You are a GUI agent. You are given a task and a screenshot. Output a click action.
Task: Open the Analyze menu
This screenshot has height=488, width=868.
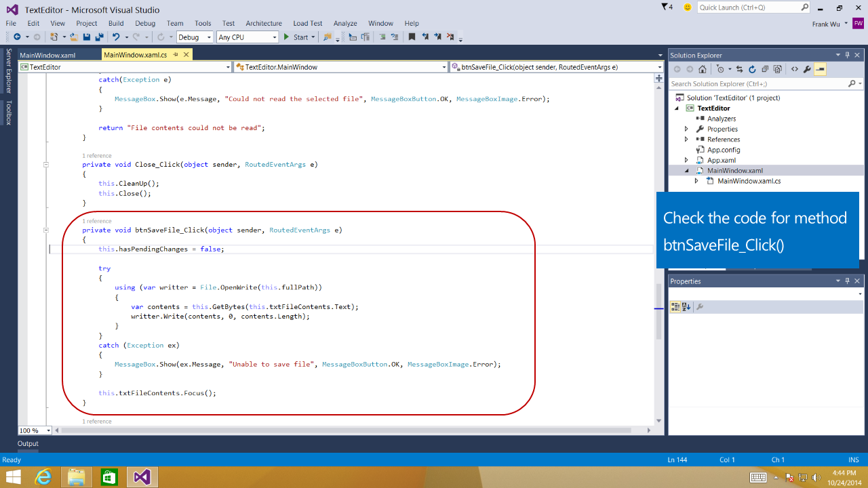pyautogui.click(x=345, y=23)
